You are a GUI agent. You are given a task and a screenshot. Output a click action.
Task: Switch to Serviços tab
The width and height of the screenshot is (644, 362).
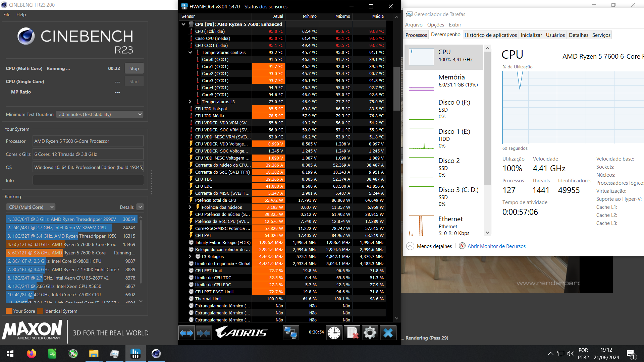point(601,35)
